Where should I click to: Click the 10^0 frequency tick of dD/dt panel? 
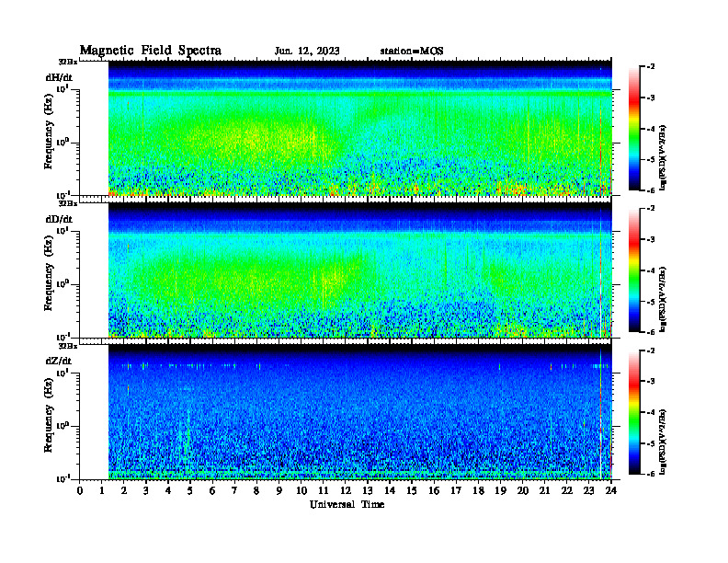pyautogui.click(x=63, y=284)
